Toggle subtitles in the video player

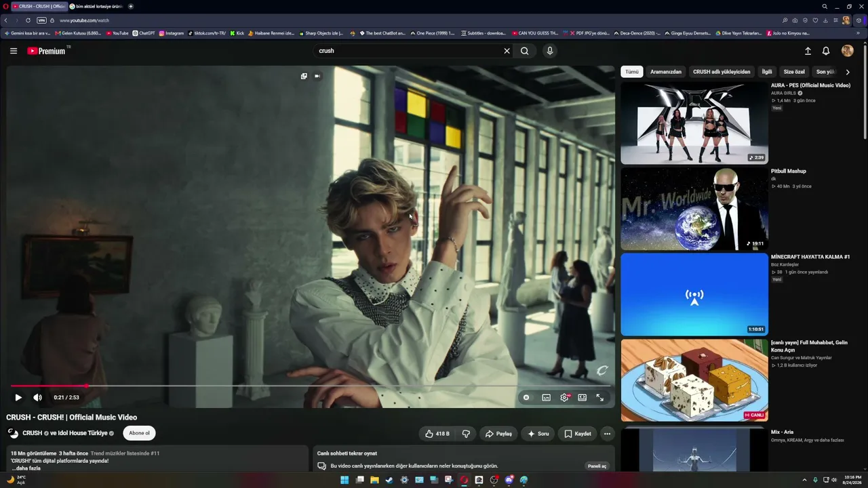pos(546,398)
